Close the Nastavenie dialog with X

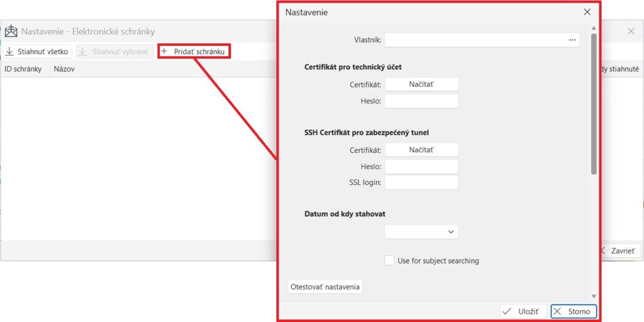(587, 12)
